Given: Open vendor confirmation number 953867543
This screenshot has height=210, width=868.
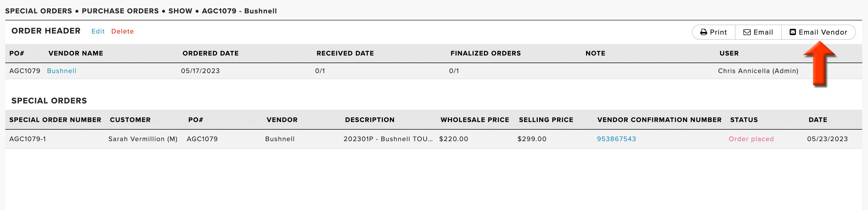Looking at the screenshot, I should [x=616, y=139].
